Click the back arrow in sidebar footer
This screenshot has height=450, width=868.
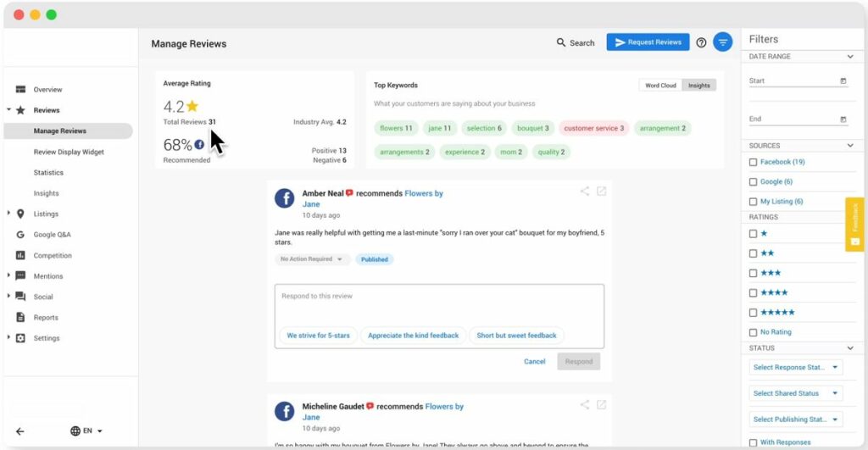point(19,431)
